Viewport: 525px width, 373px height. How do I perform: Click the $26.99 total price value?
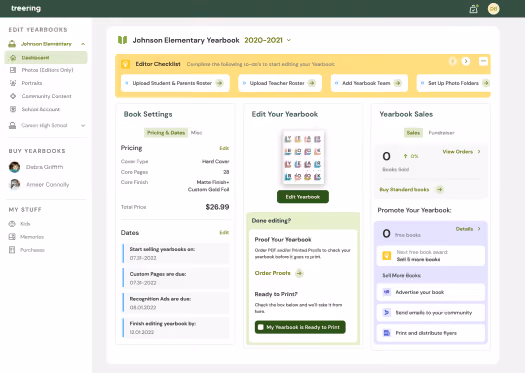point(217,207)
